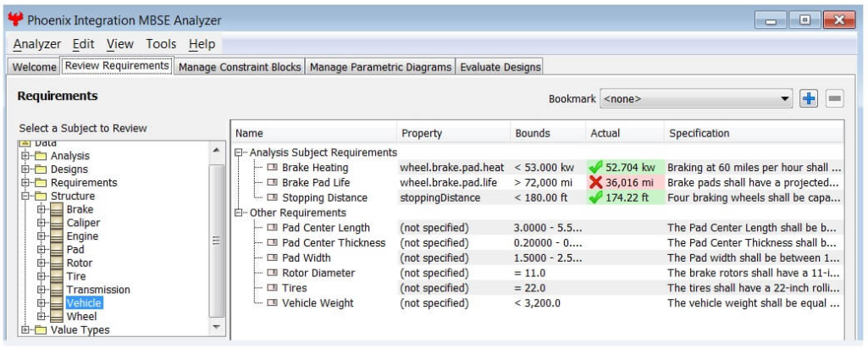Click the Tire block icon in the tree

tap(56, 276)
